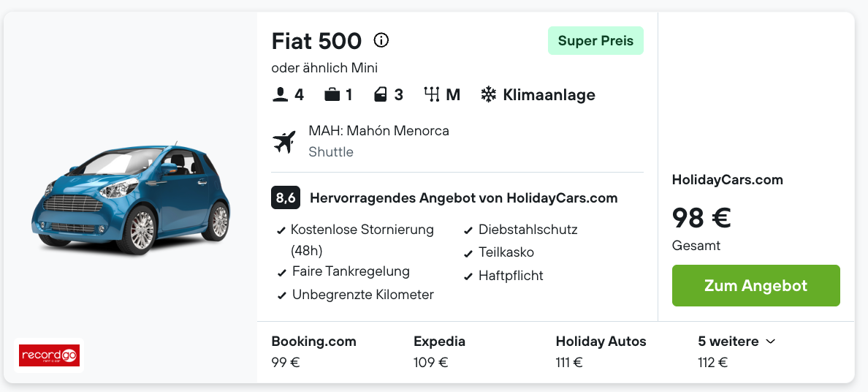868x392 pixels.
Task: Click the Super Preis badge
Action: click(595, 40)
